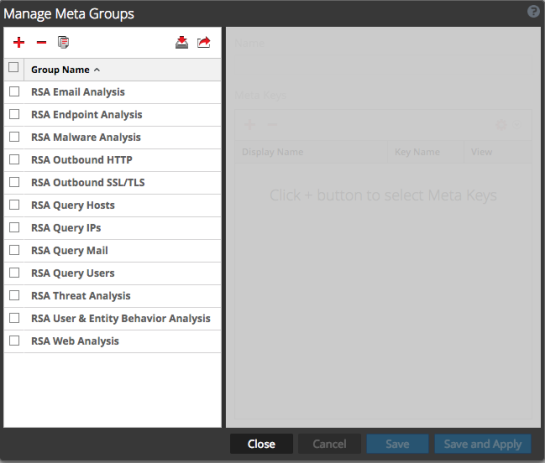The height and width of the screenshot is (463, 545).
Task: Sort by Group Name column header
Action: tap(122, 70)
